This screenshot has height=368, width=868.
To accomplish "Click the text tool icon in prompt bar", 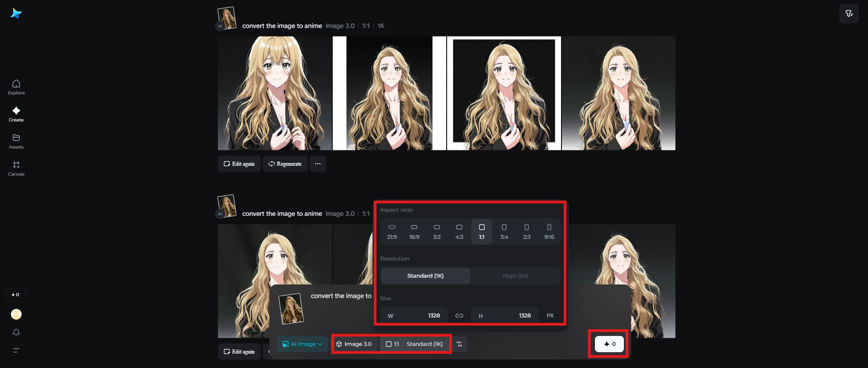I will (x=459, y=344).
